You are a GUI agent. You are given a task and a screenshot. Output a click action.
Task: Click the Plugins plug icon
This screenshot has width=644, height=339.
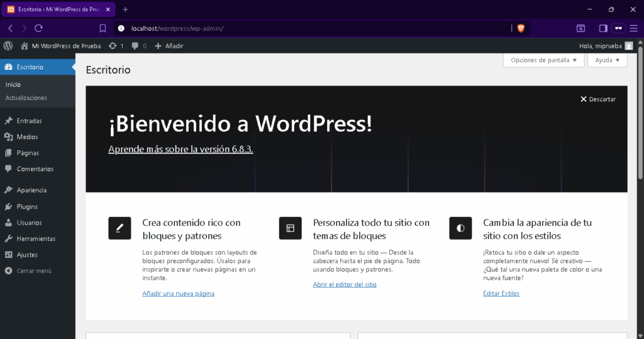point(9,207)
